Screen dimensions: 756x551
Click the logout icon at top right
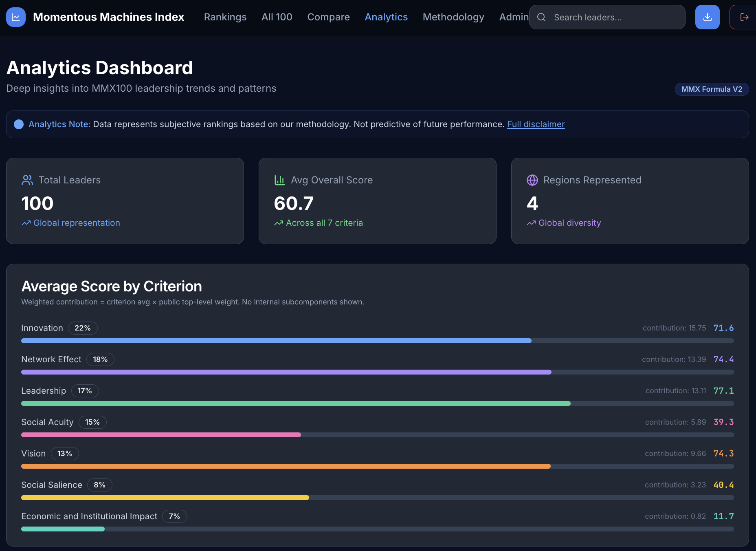pos(744,17)
